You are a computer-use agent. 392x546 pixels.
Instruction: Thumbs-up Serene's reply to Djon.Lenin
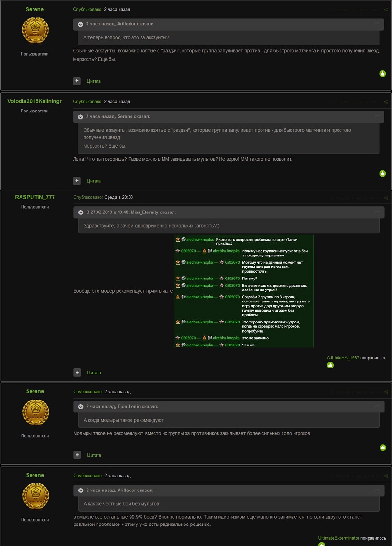coord(382,447)
